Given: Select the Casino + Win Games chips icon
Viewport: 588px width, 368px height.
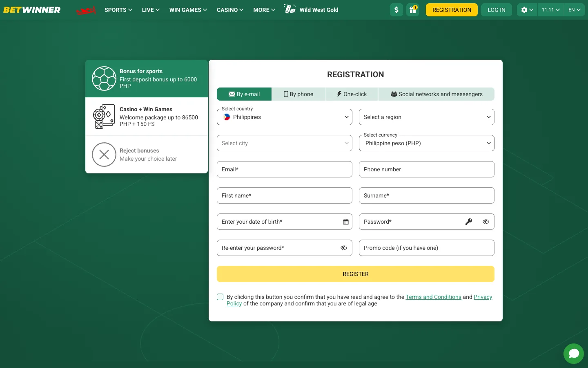Looking at the screenshot, I should [104, 117].
